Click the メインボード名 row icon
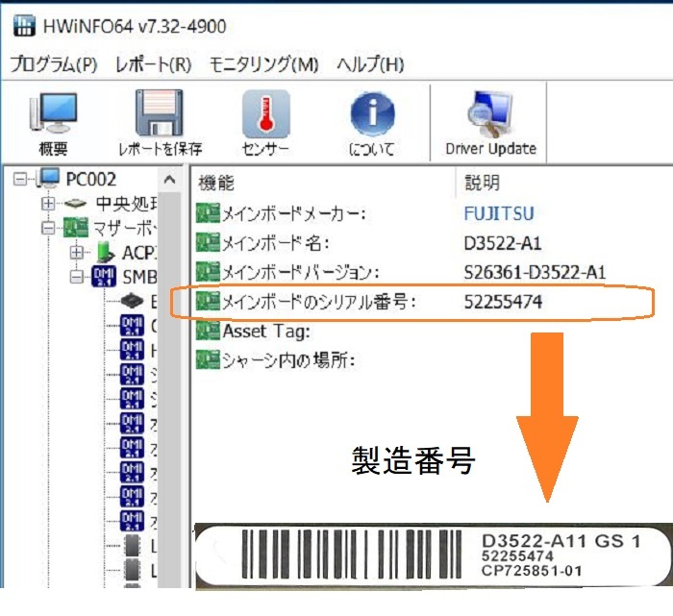The width and height of the screenshot is (673, 616). (208, 243)
